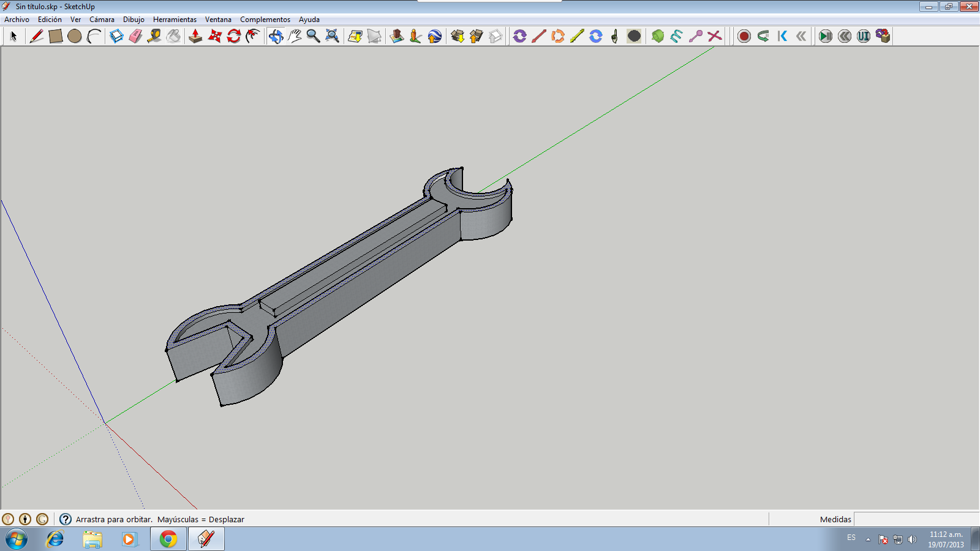Open Google Chrome from the taskbar
Viewport: 980px width, 551px height.
click(x=168, y=539)
